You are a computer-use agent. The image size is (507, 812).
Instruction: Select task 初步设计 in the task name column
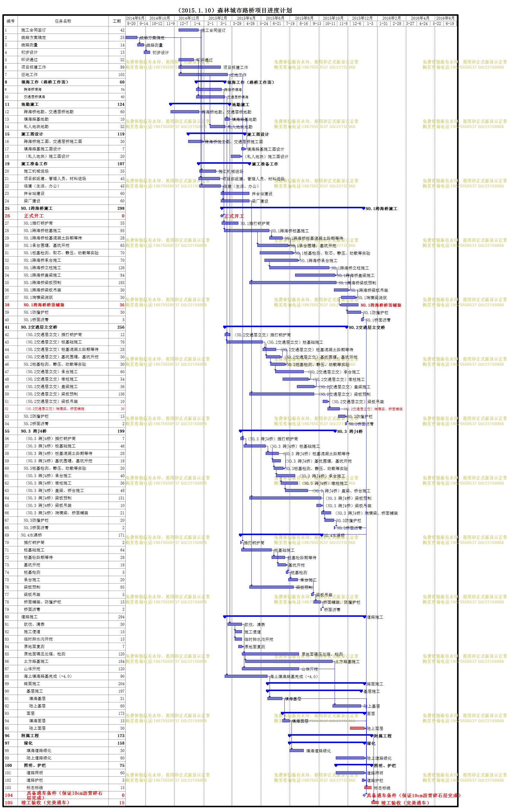(x=29, y=52)
